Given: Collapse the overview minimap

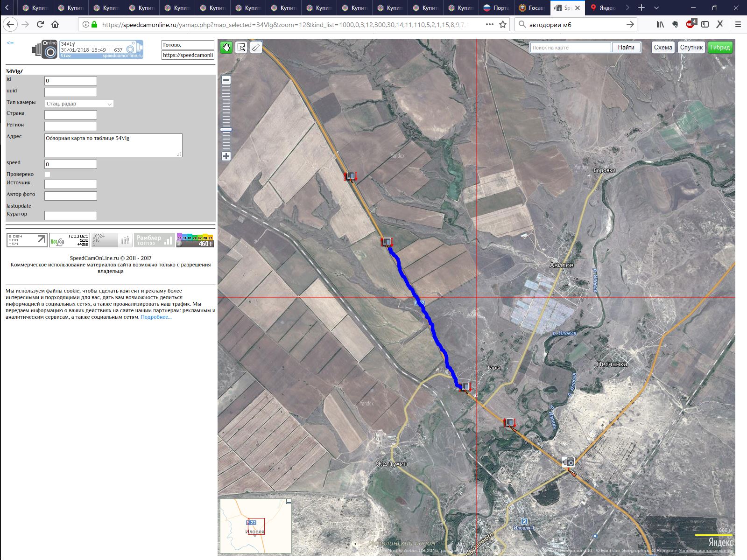Looking at the screenshot, I should (289, 502).
